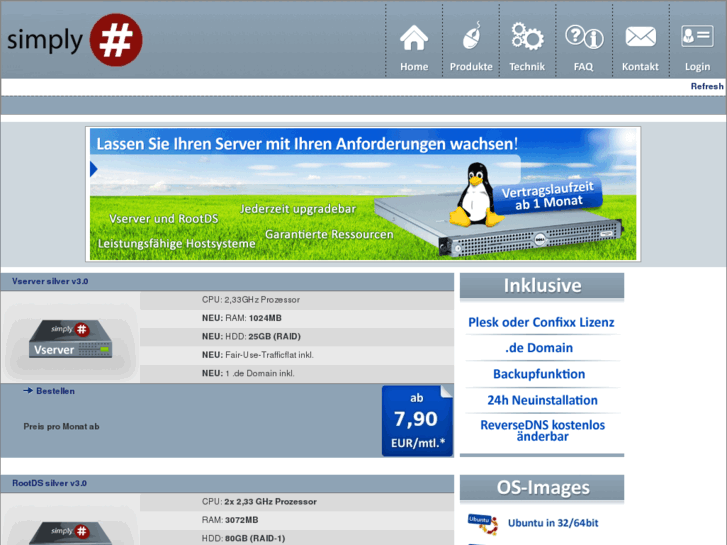Click the blue arrow on banner left edge

[94, 169]
